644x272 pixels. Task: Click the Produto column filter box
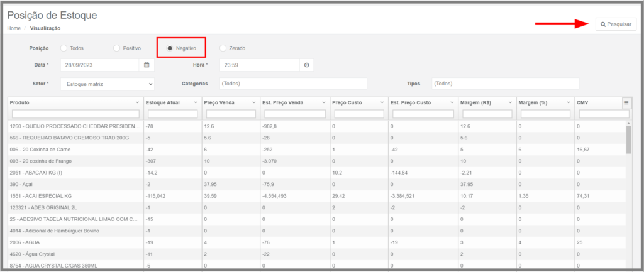tap(75, 114)
